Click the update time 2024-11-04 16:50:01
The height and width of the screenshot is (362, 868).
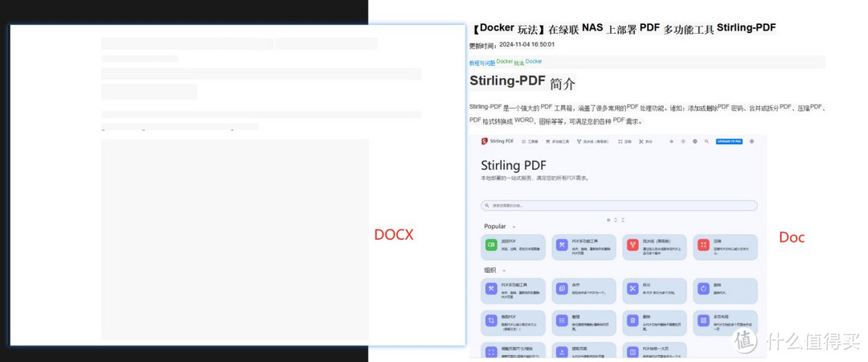coord(527,44)
